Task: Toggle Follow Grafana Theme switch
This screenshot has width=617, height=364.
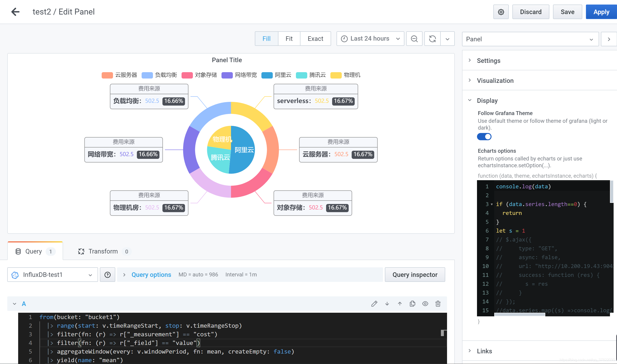Action: (x=484, y=137)
